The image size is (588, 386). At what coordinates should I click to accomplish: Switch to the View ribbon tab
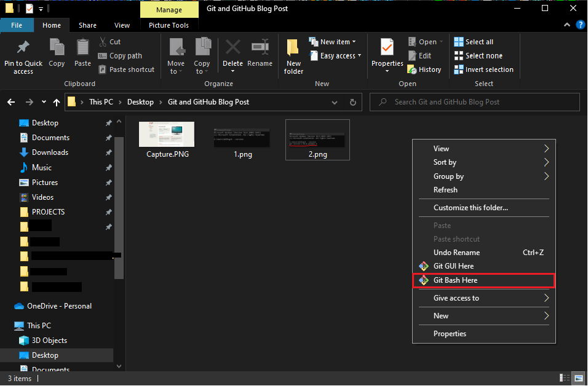(x=122, y=25)
